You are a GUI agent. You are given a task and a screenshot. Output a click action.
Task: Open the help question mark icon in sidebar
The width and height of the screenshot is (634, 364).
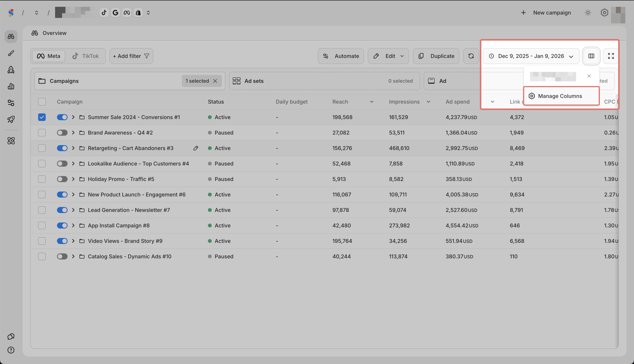tap(11, 350)
